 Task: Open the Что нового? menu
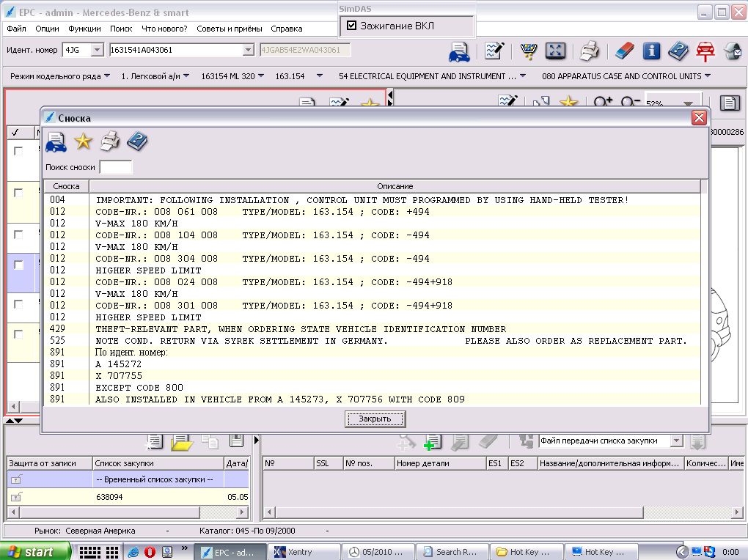tap(164, 29)
